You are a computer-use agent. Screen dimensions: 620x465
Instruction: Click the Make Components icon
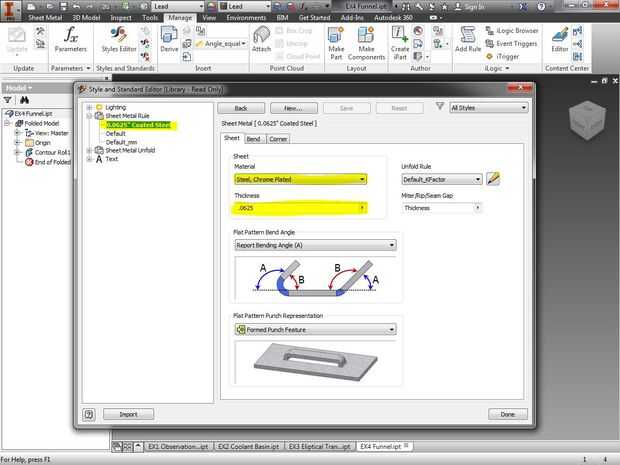[366, 43]
